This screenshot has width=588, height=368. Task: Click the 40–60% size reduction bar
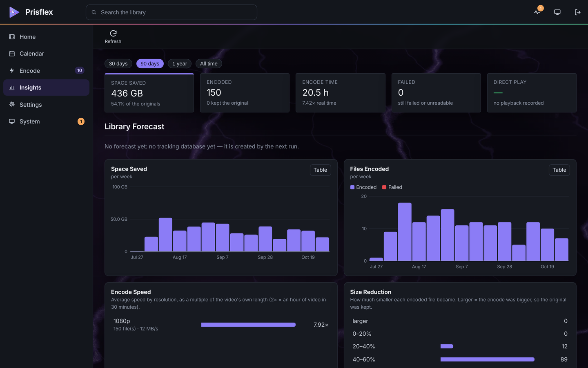point(488,359)
